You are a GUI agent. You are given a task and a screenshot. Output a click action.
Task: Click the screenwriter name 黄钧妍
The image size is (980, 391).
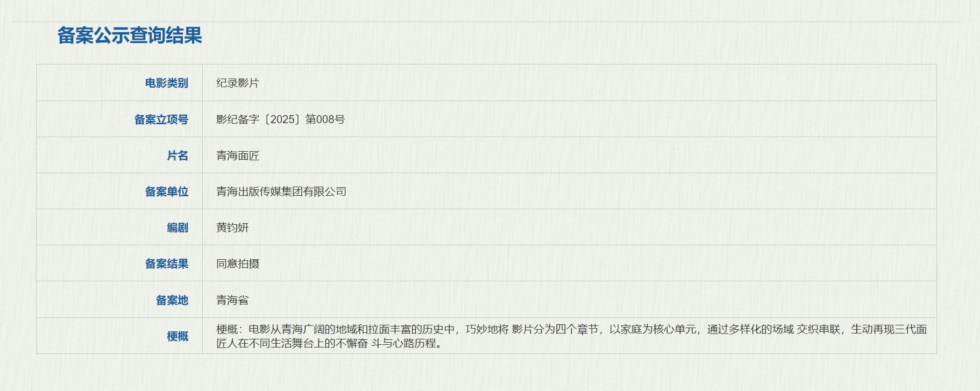232,228
